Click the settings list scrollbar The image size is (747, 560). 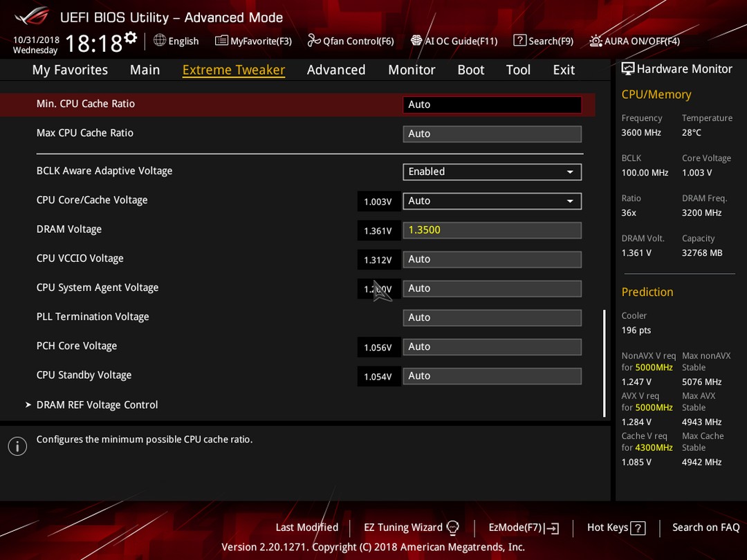tap(604, 364)
